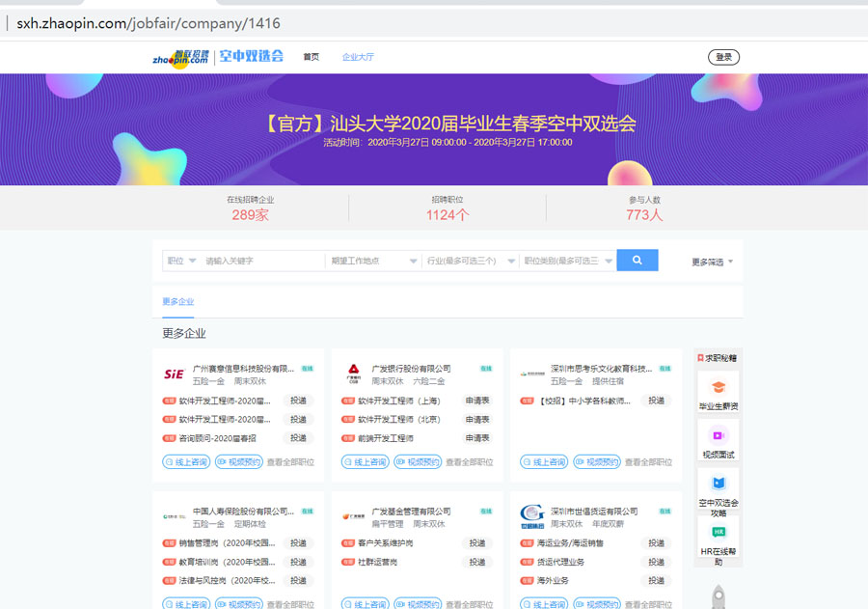Click 视频预约 for 广发银行

coord(418,461)
